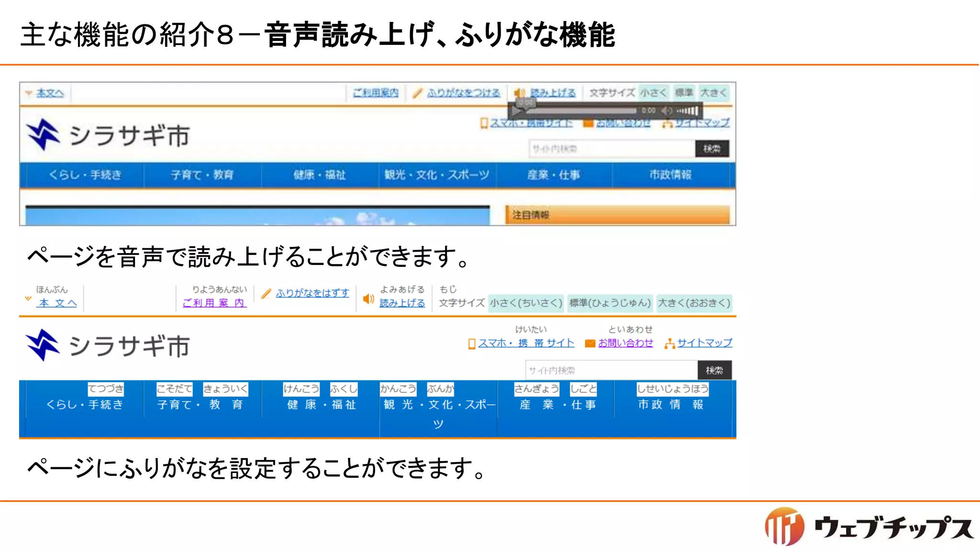The width and height of the screenshot is (980, 551).
Task: Click mail icon beside upper お問い合わせ
Action: point(589,123)
